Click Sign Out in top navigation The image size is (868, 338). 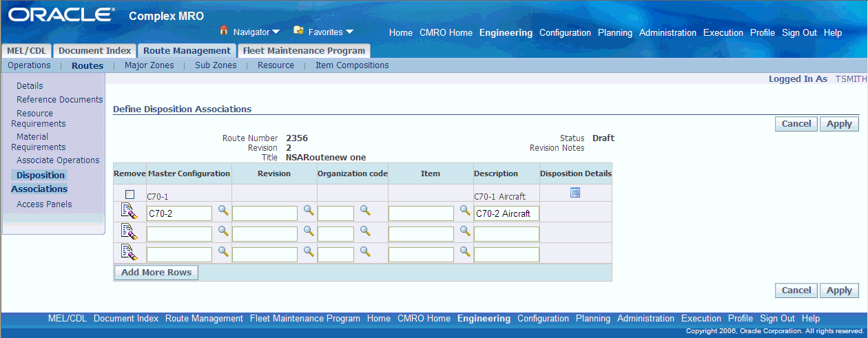799,32
